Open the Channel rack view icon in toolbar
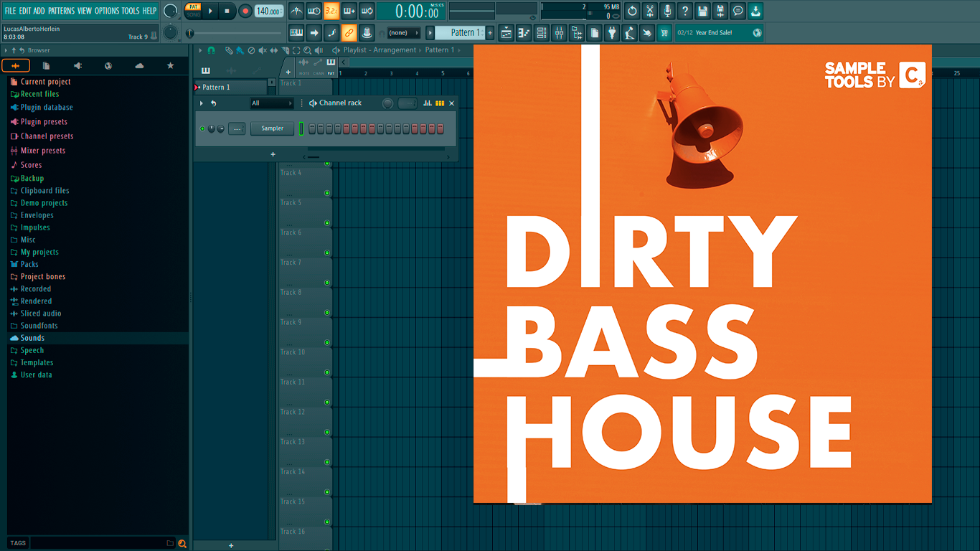 point(542,32)
